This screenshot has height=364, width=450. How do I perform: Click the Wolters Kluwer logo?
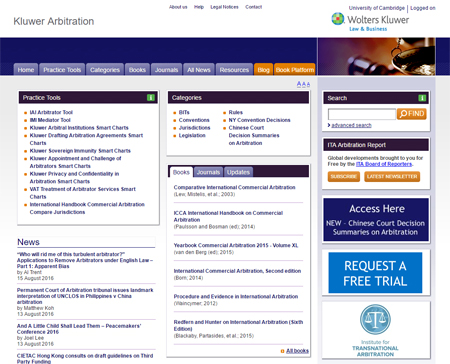click(370, 22)
